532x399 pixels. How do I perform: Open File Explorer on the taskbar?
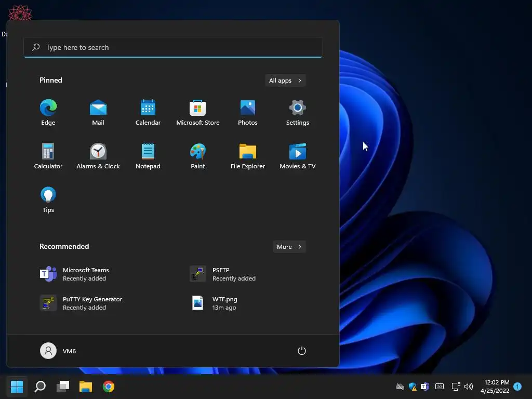pyautogui.click(x=86, y=387)
